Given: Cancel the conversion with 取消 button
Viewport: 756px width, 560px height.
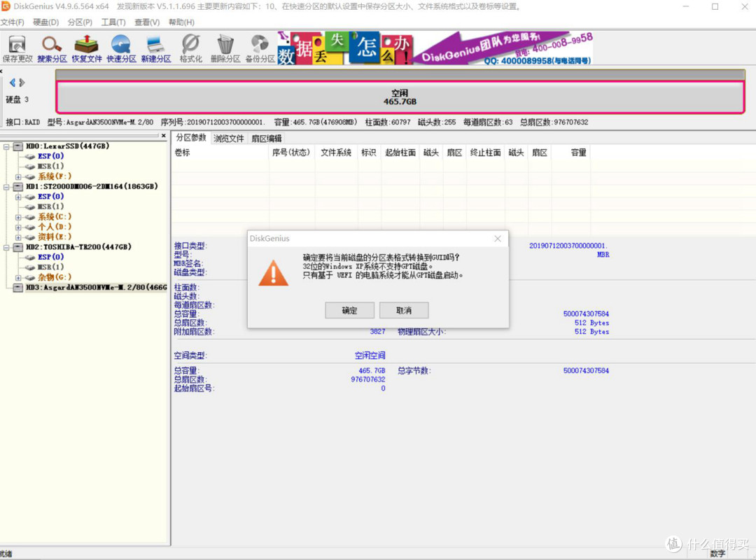Looking at the screenshot, I should [404, 310].
